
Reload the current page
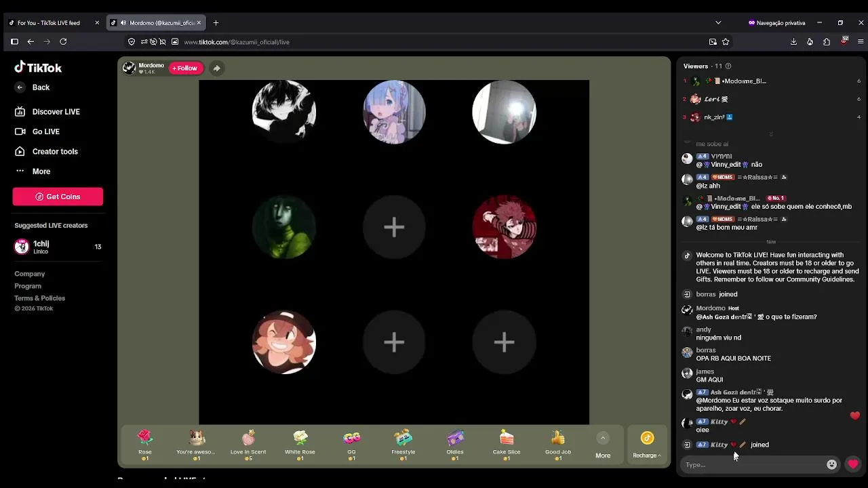tap(63, 41)
